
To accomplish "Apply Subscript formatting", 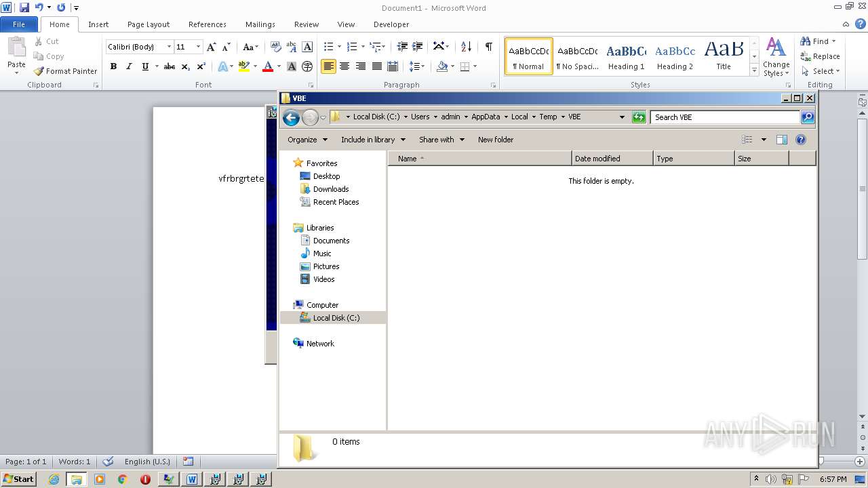I will (186, 66).
